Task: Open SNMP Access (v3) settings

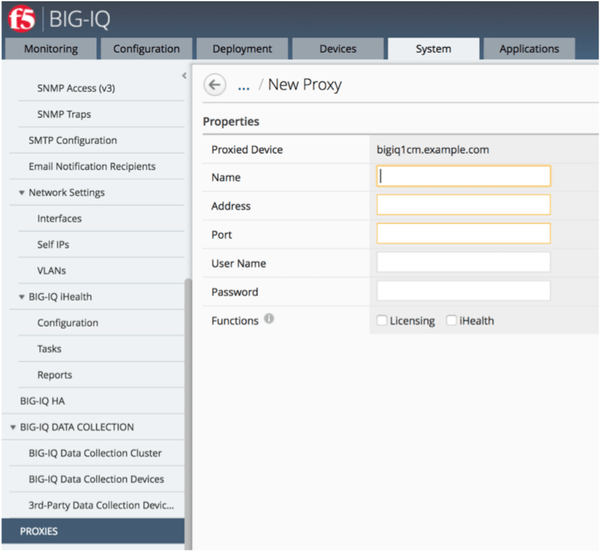Action: point(76,88)
